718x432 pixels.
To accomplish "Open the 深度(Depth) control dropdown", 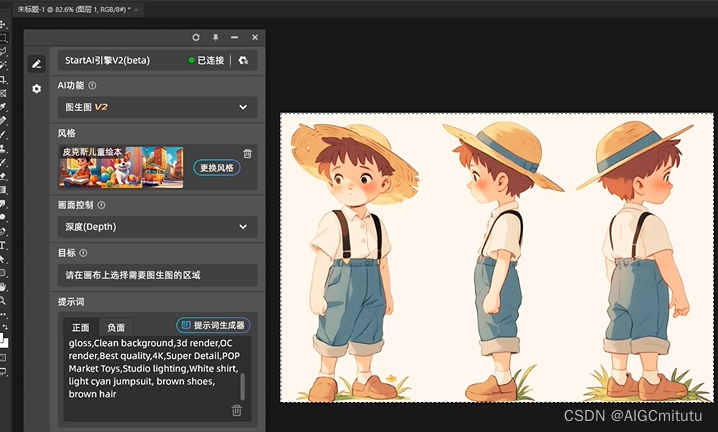I will (158, 227).
